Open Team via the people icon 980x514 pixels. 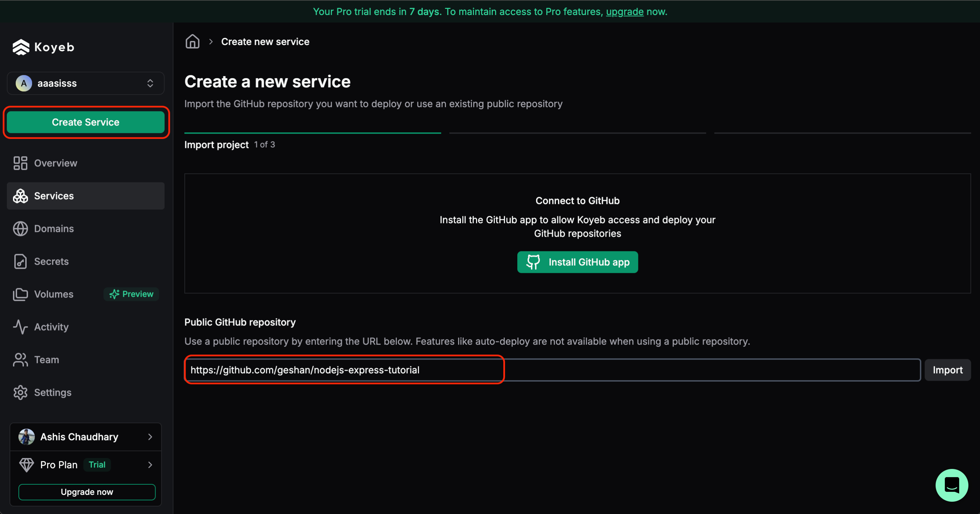click(20, 359)
